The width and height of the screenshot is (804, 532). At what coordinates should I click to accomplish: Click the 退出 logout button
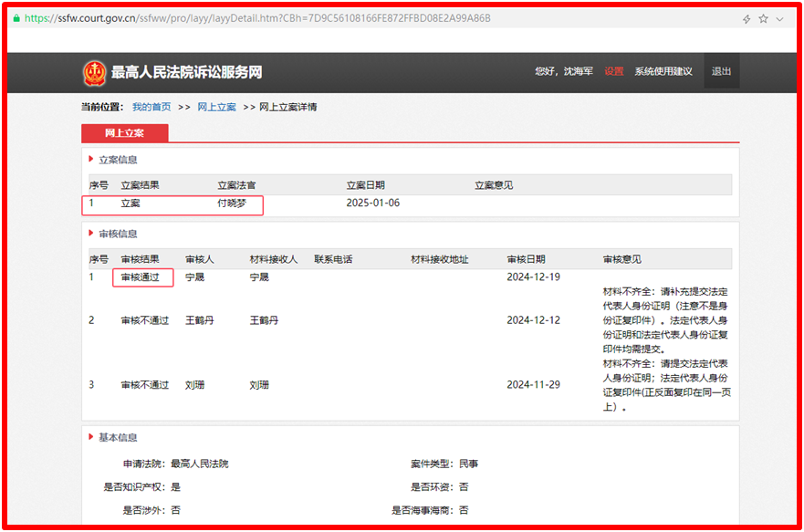click(721, 72)
